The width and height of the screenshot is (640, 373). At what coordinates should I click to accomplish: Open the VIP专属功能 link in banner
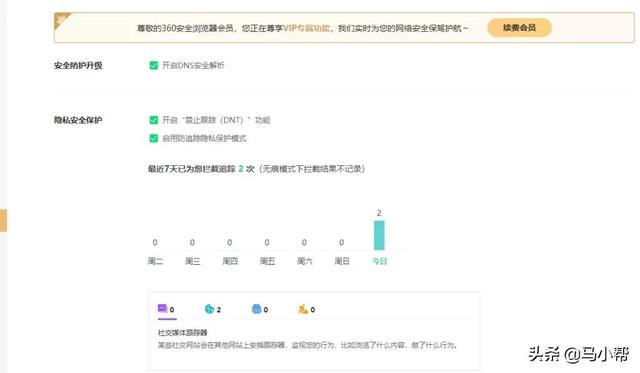click(x=307, y=28)
